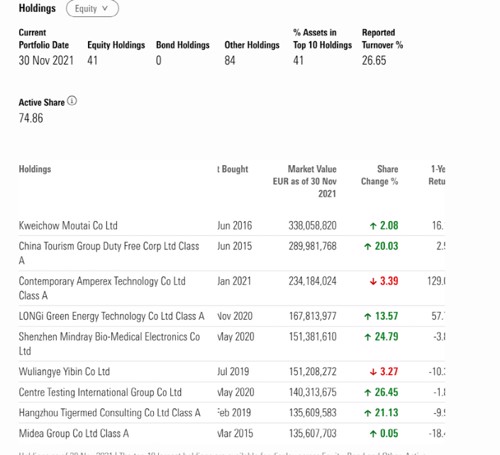Click market value 234,184,024
Image resolution: width=500 pixels, height=455 pixels.
(312, 281)
